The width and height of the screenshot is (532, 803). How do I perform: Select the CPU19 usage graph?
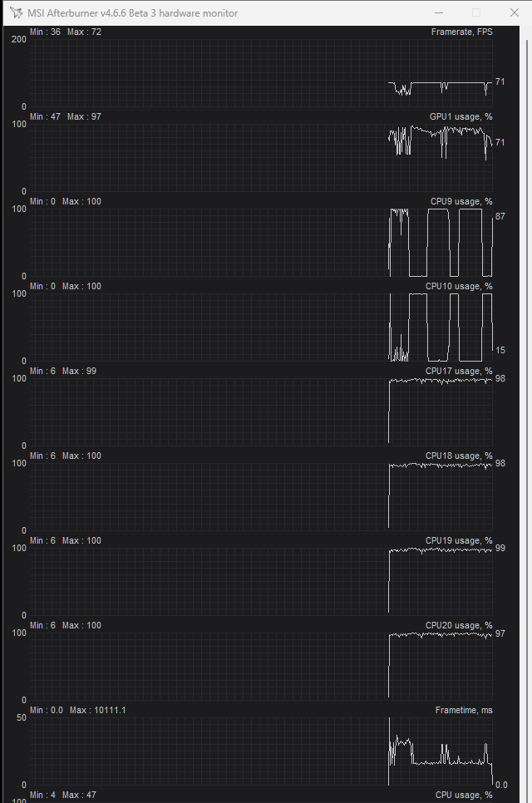(261, 582)
